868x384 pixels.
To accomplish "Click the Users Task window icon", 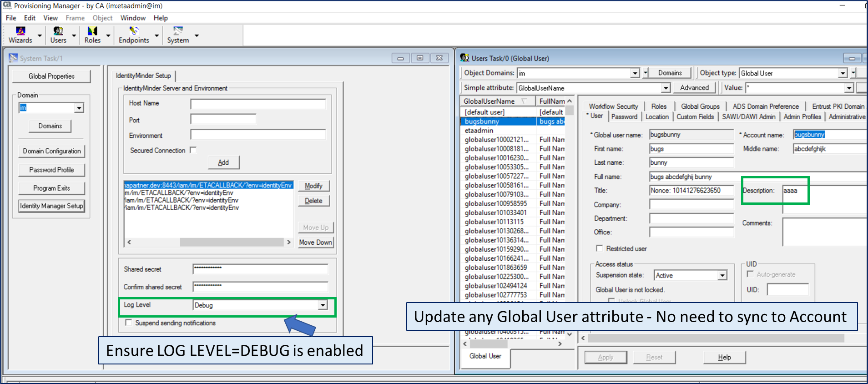I will 464,58.
